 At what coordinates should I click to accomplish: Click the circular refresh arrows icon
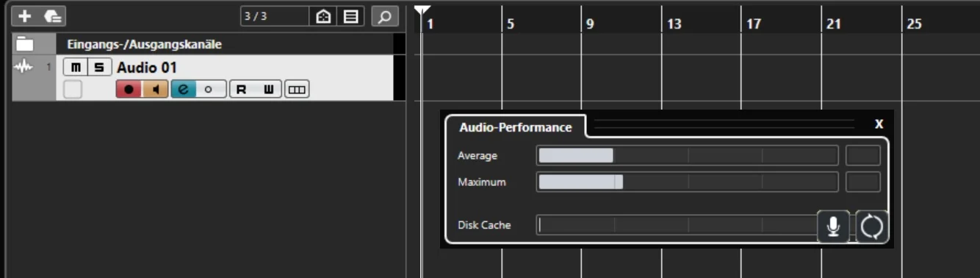click(x=872, y=227)
